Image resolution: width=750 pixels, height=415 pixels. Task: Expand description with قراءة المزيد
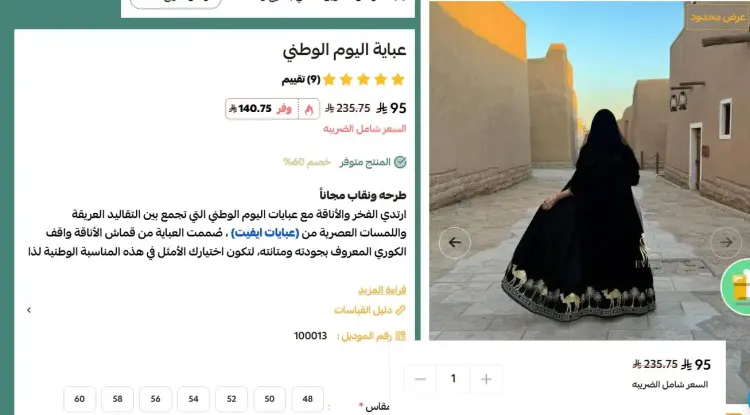pos(382,290)
